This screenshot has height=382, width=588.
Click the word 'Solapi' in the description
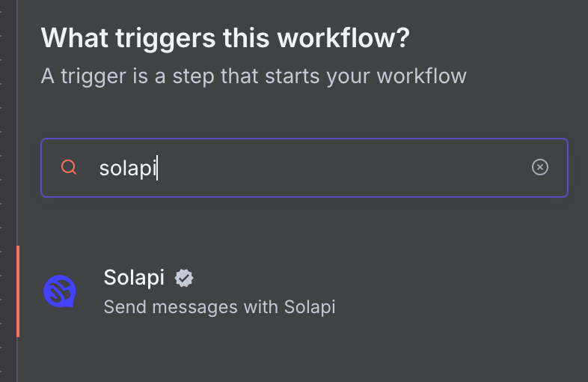(310, 306)
